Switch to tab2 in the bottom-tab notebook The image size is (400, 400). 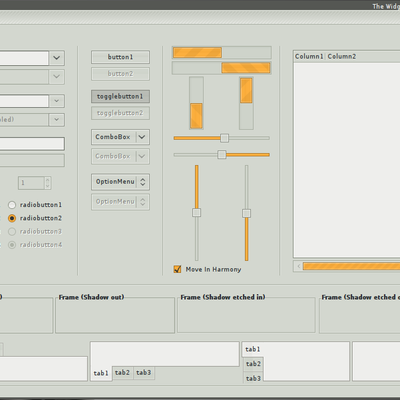coord(122,373)
